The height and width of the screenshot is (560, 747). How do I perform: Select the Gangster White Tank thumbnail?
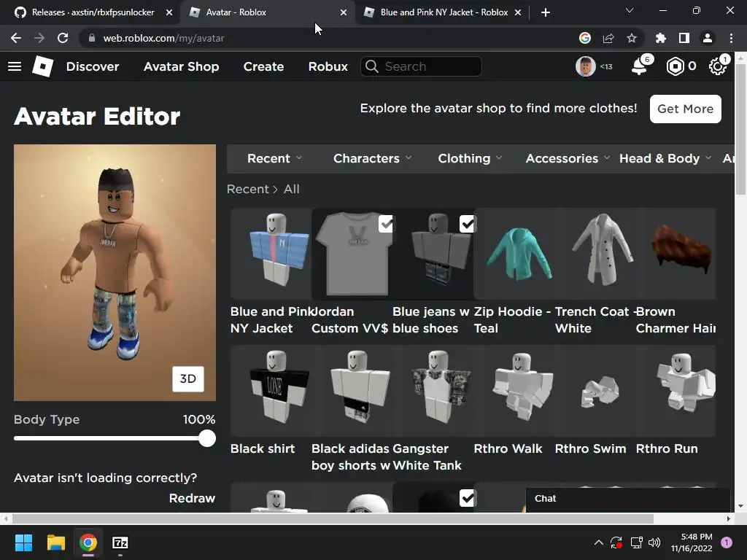pos(433,391)
